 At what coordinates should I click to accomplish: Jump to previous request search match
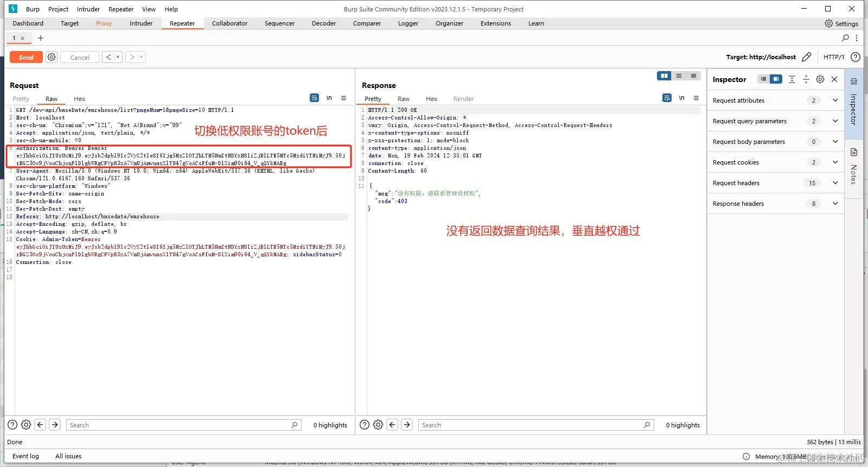[40, 425]
